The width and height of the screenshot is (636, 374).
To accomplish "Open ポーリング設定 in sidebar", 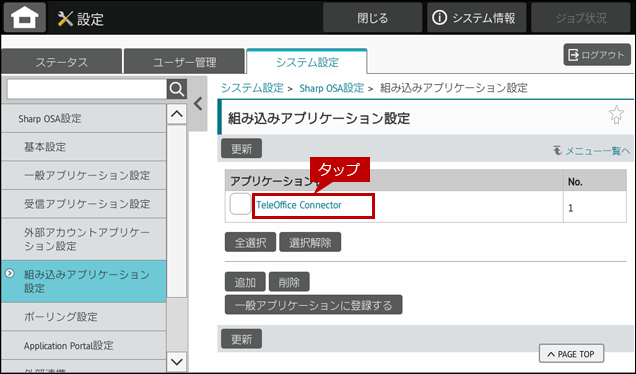I will (84, 317).
